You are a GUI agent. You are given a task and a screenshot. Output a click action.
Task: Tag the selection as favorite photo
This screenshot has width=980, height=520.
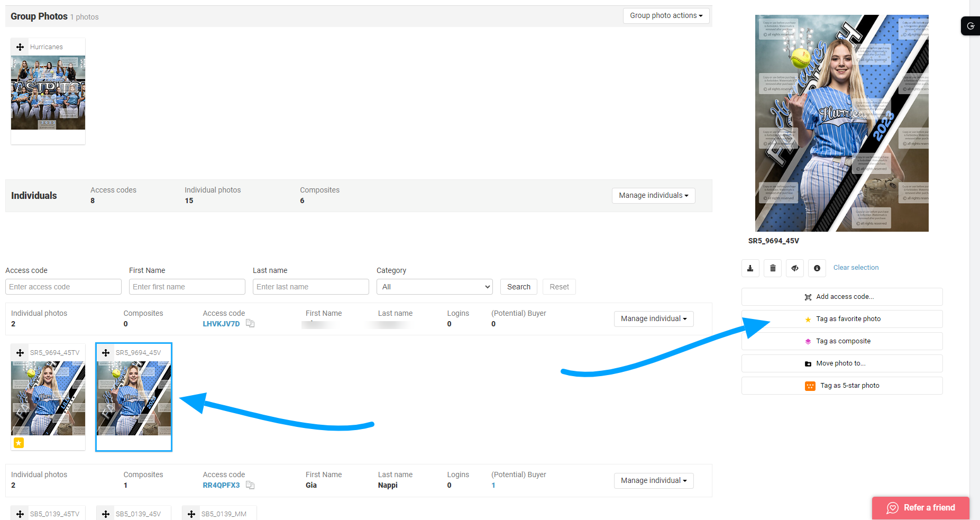(842, 319)
